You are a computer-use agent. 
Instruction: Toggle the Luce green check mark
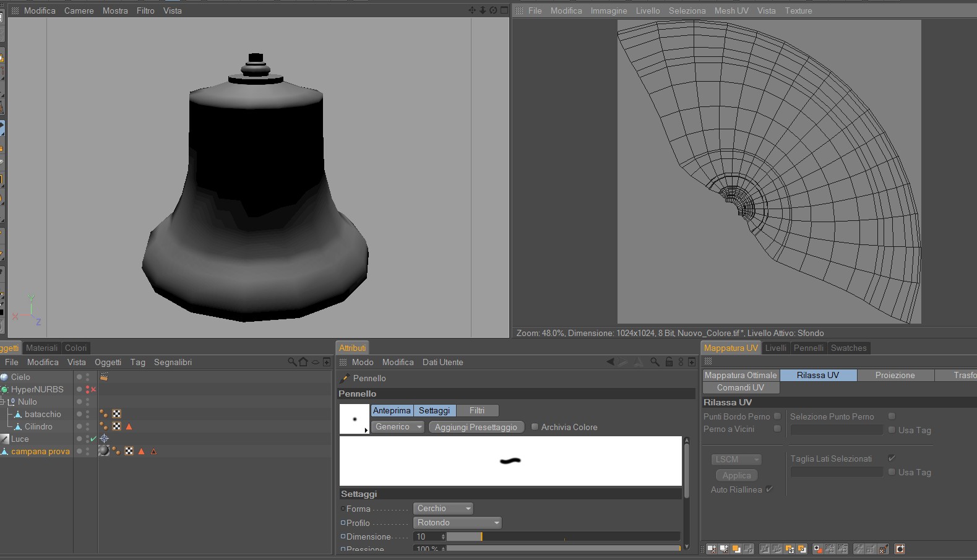click(93, 439)
